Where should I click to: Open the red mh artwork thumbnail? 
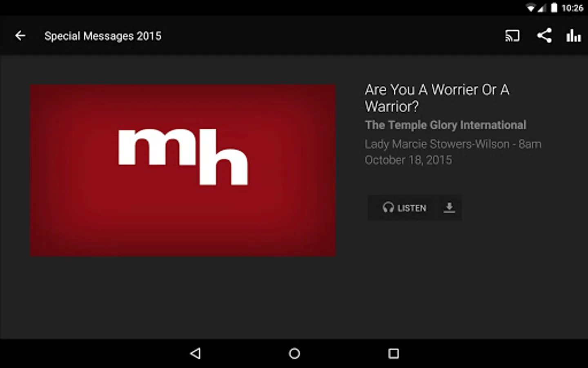point(183,171)
